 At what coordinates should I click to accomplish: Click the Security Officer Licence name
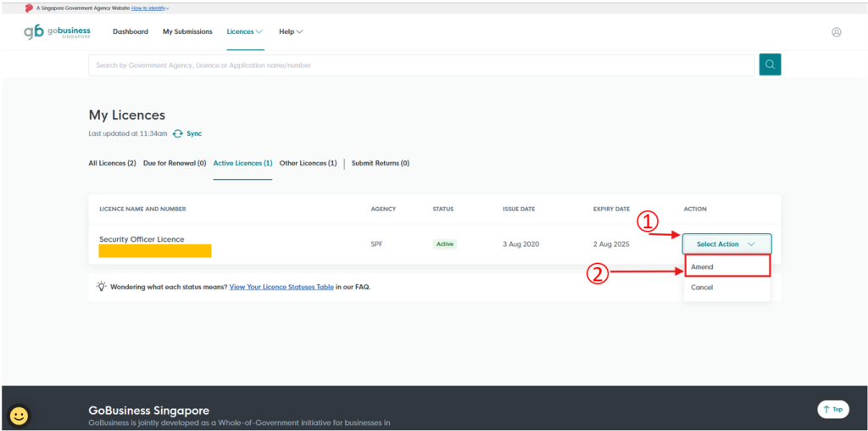click(x=142, y=239)
